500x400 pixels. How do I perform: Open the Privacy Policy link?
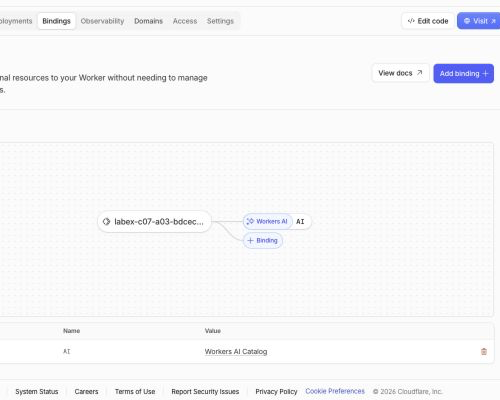pos(276,391)
